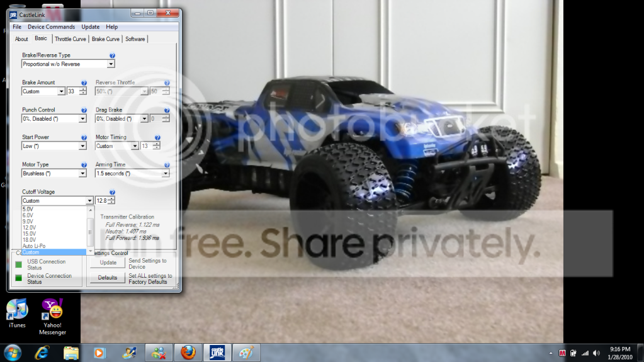Expand the Start Power dropdown

[x=82, y=146]
